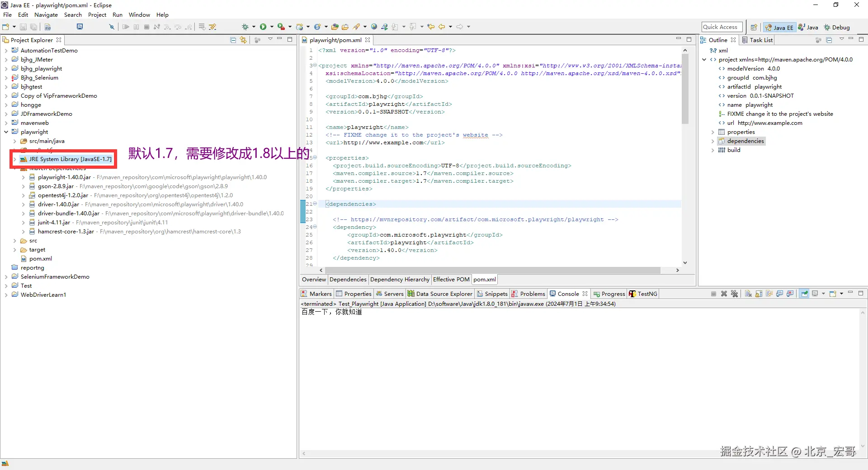The width and height of the screenshot is (868, 470).
Task: Toggle the Java perspective button
Action: click(x=808, y=28)
